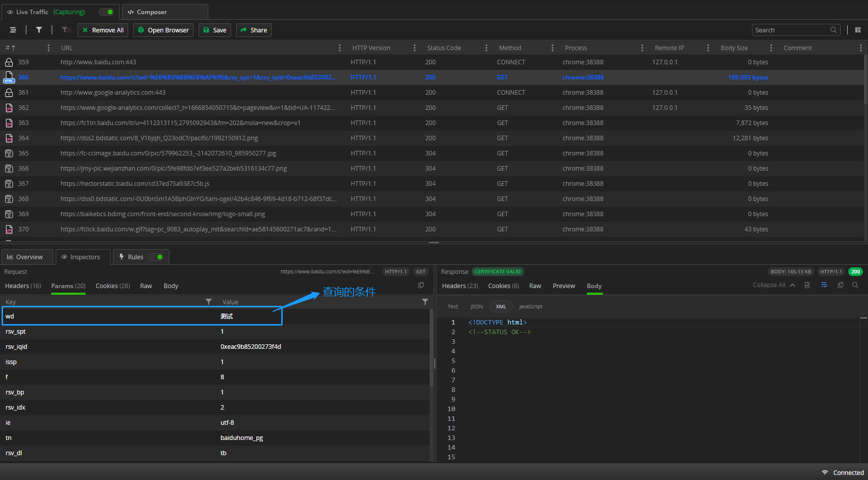Screen dimensions: 868x480
Task: Open the response Preview tab
Action: [x=563, y=286]
